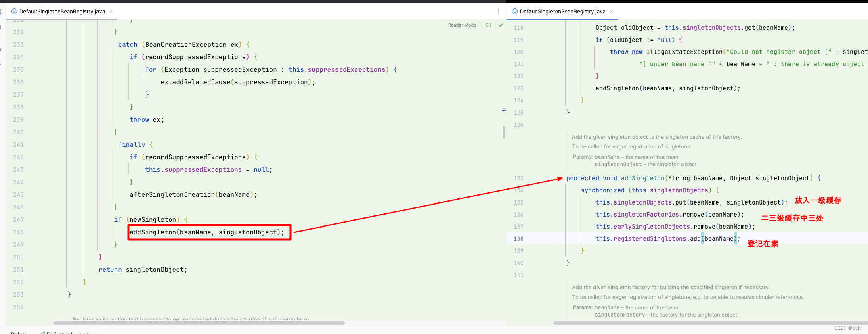
Task: Click gutter at line number 138
Action: [518, 239]
